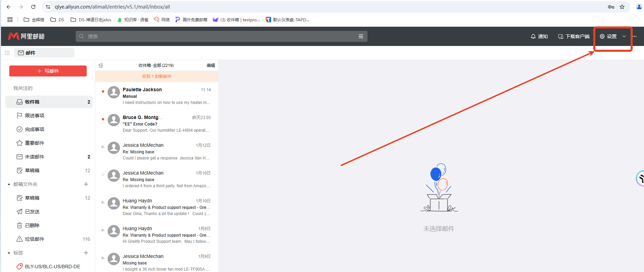644x272 pixels.
Task: Select the Mail tab
Action: 44,53
